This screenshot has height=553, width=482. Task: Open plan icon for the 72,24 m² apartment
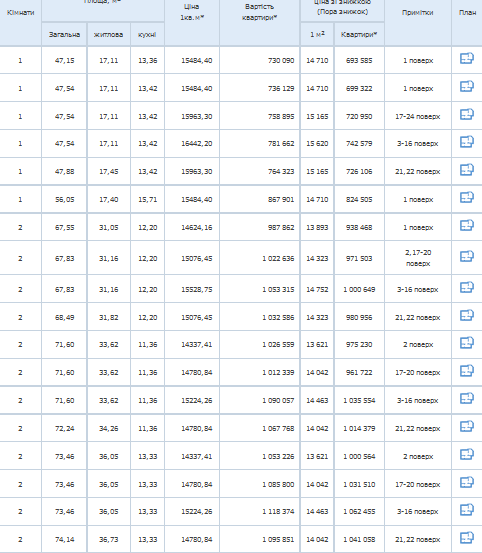[466, 426]
